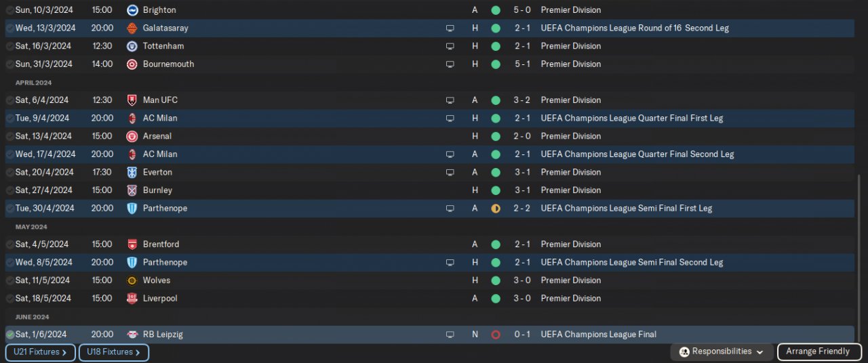Click the Arrange Friendly button
The image size is (868, 363).
[819, 352]
